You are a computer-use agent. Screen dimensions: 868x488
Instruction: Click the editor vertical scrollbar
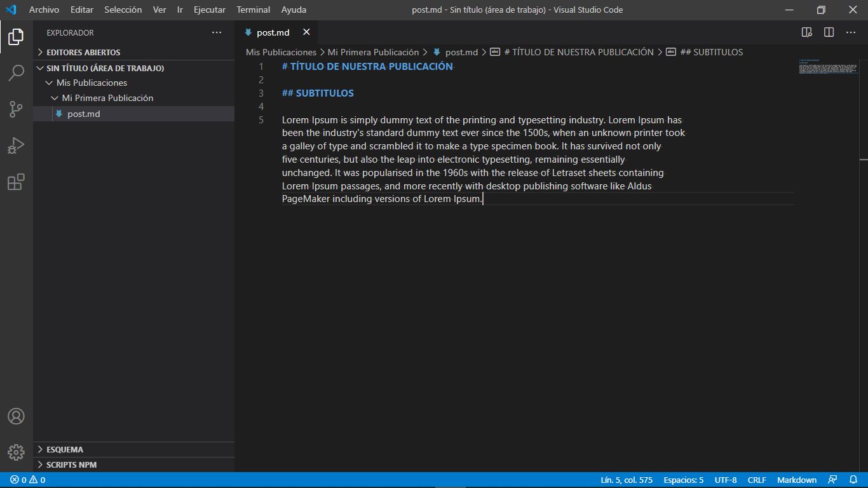863,267
